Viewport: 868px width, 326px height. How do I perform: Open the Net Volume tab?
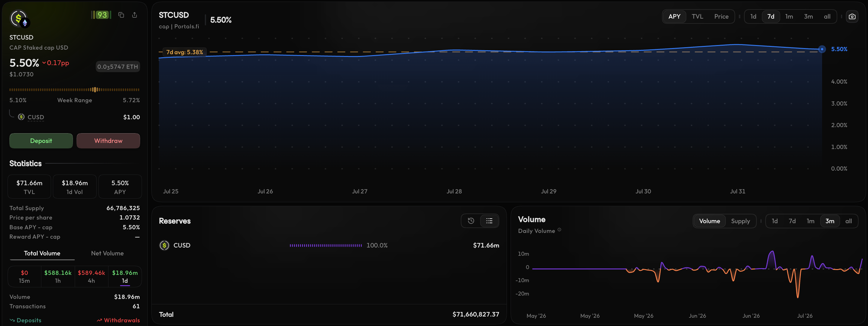(x=107, y=253)
